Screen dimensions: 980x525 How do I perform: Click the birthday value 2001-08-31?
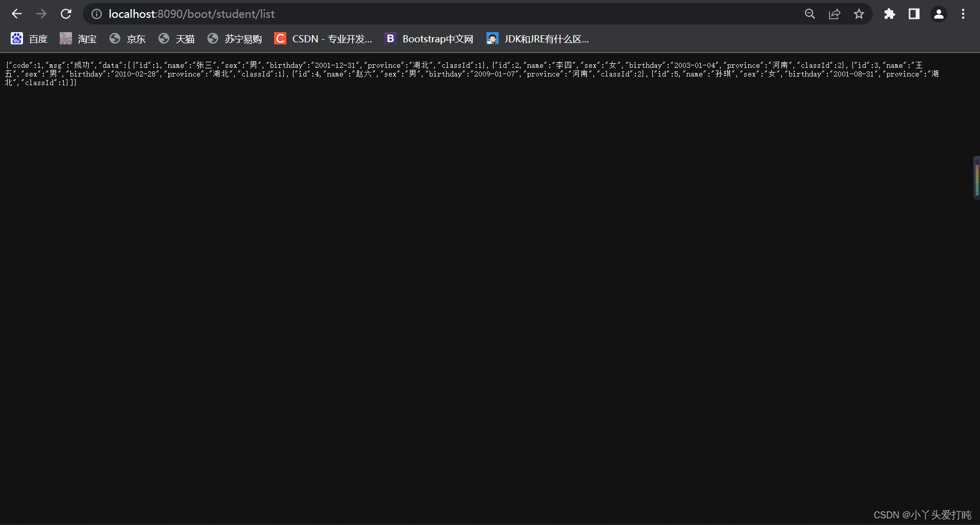click(x=854, y=74)
